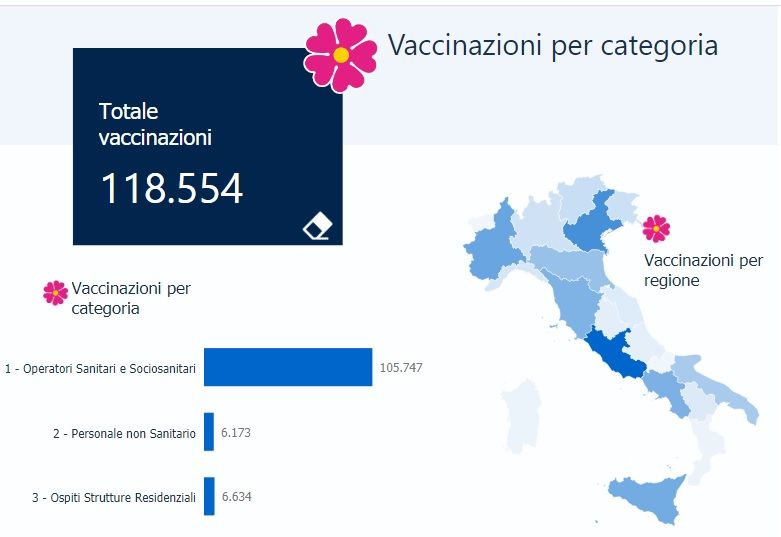
Task: Click the 2 - Personale non Sanitario label
Action: [x=124, y=433]
